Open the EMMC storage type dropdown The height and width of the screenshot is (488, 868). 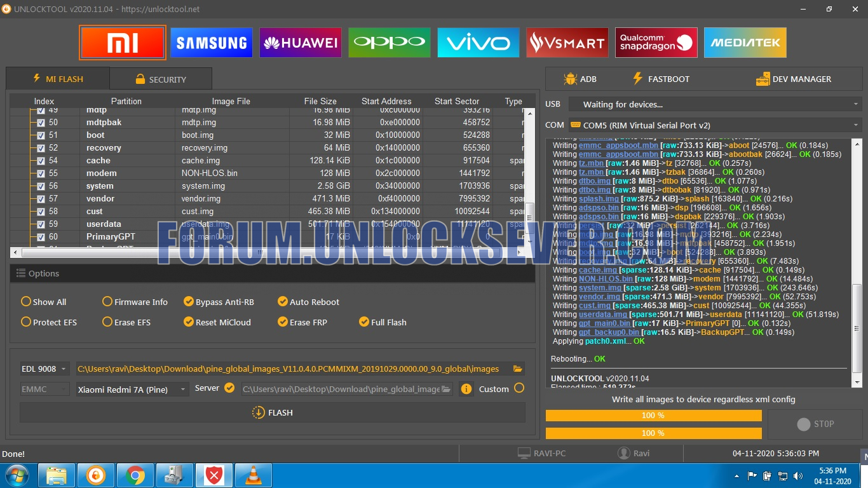pos(44,389)
